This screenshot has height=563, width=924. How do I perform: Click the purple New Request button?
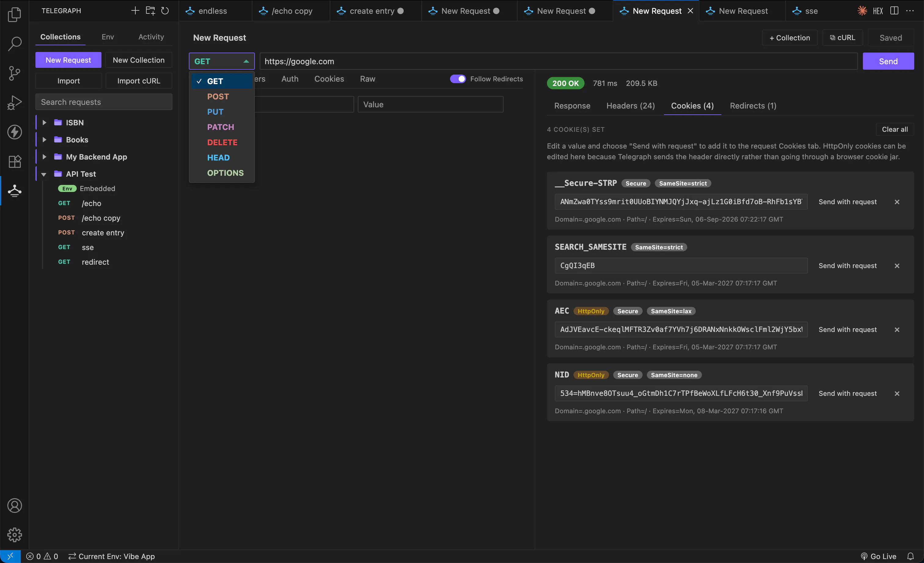coord(68,60)
